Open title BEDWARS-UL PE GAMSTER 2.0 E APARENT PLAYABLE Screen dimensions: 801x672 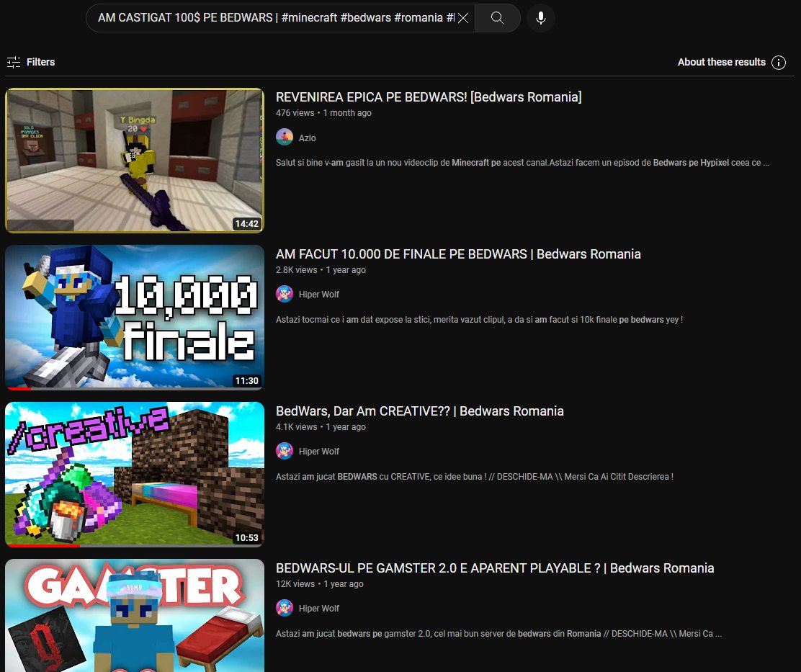pos(495,568)
